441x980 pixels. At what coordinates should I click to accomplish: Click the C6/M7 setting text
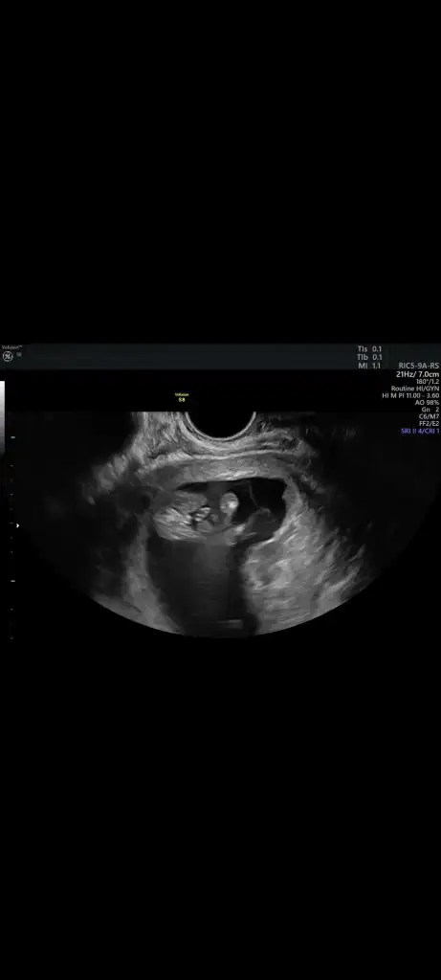pyautogui.click(x=430, y=417)
